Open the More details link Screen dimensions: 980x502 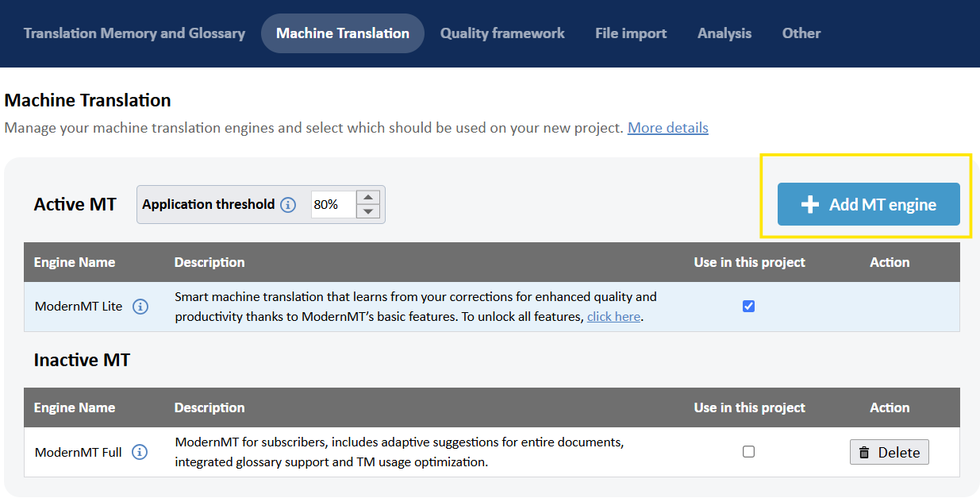667,127
